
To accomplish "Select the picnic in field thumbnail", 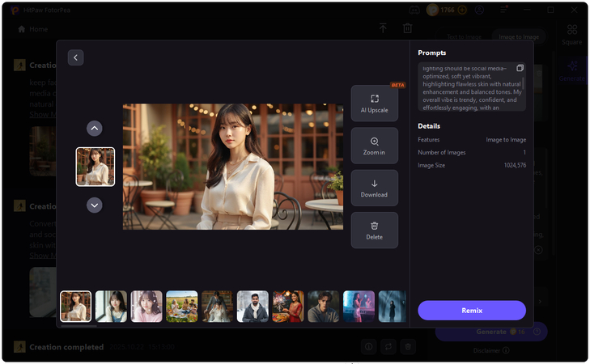I will click(182, 307).
